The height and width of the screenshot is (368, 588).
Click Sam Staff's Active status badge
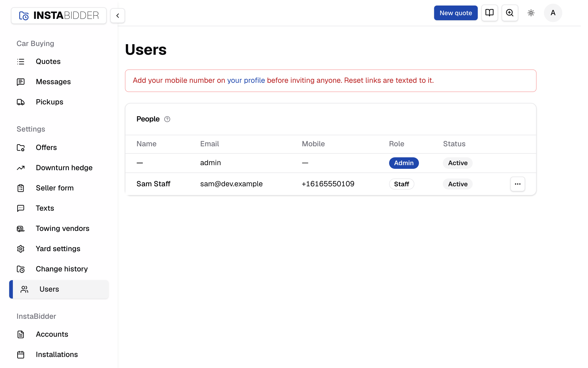pos(458,184)
